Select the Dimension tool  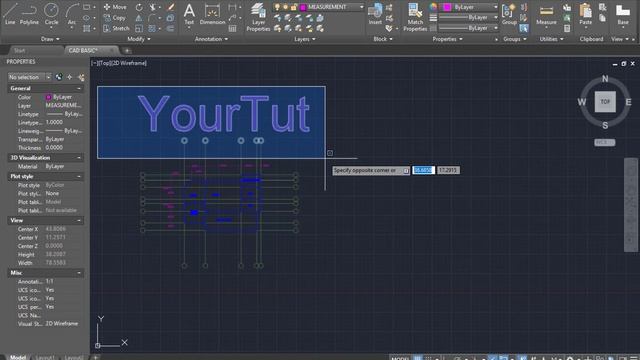[212, 14]
